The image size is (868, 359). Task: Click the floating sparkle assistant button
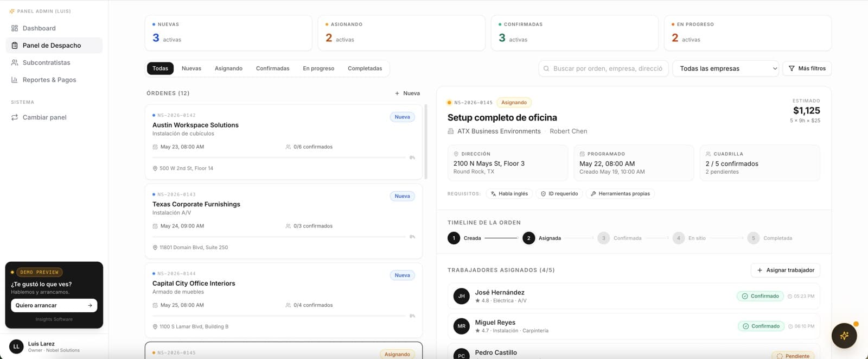[844, 336]
